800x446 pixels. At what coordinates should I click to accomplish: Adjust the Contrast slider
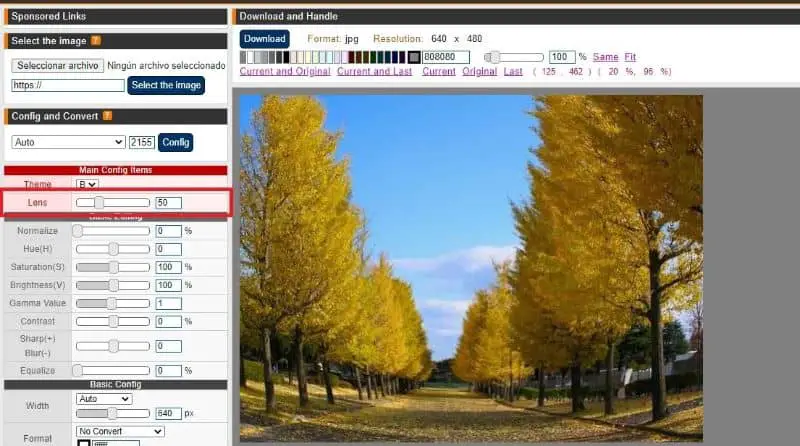(x=113, y=321)
